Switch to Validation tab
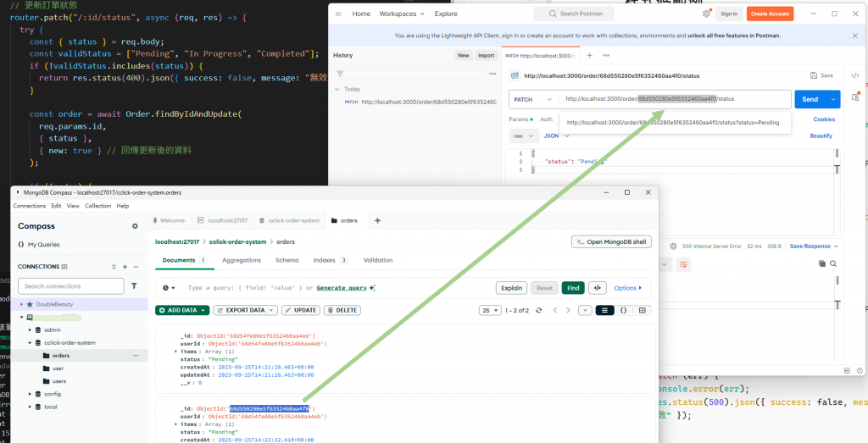The width and height of the screenshot is (868, 443). coord(377,260)
